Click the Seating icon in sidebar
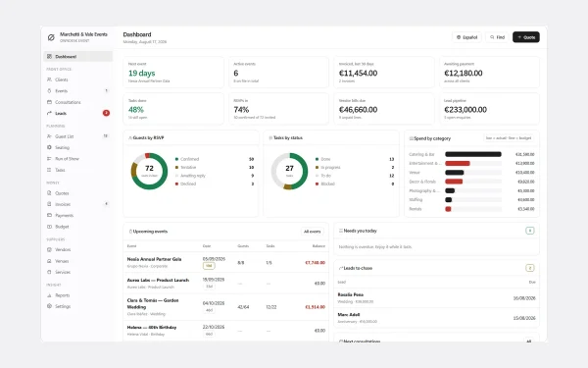The height and width of the screenshot is (368, 588). pyautogui.click(x=49, y=147)
